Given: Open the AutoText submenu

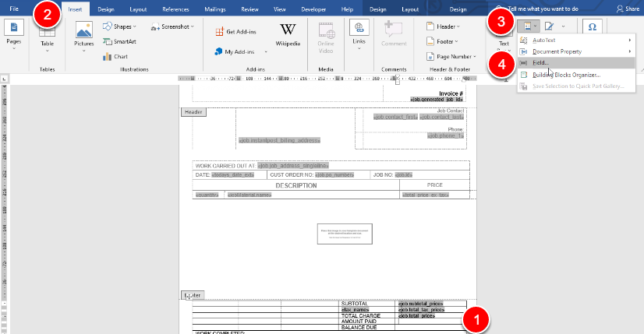Looking at the screenshot, I should click(x=576, y=40).
